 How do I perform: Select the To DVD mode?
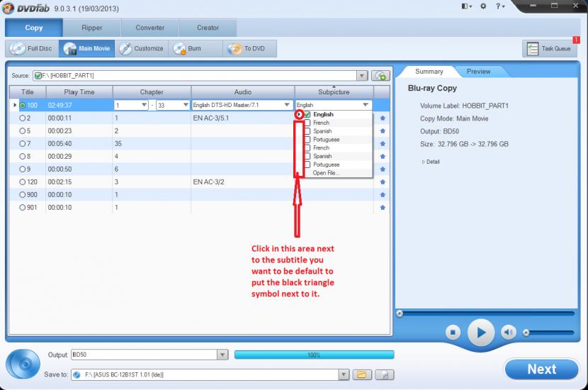pos(234,49)
